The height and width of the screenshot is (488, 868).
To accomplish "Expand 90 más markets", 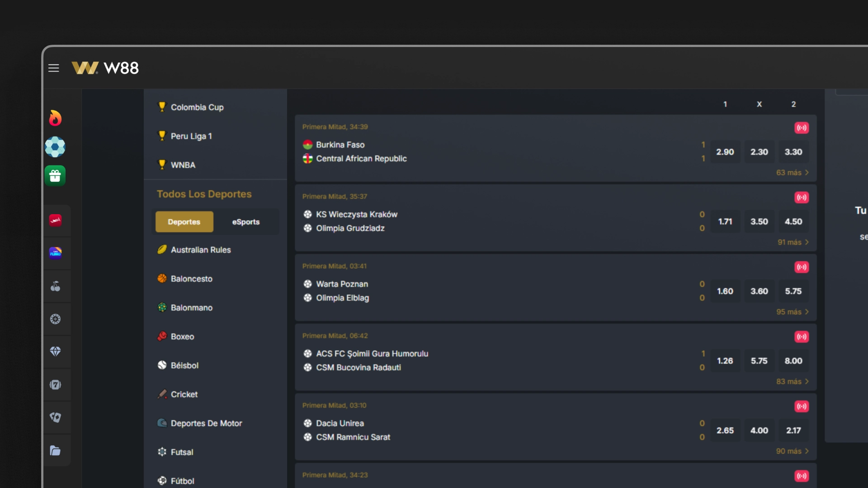I will coord(793,451).
